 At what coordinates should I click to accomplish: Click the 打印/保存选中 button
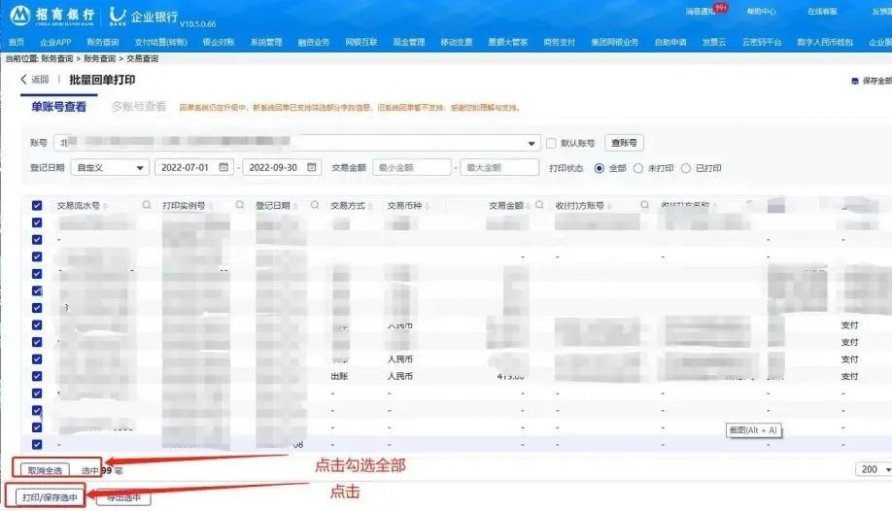pyautogui.click(x=49, y=497)
